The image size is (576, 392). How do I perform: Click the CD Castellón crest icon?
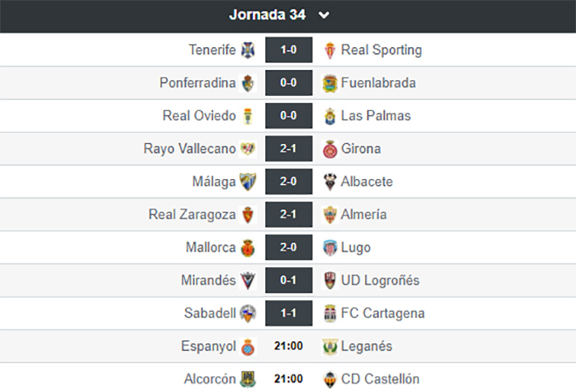[x=329, y=379]
